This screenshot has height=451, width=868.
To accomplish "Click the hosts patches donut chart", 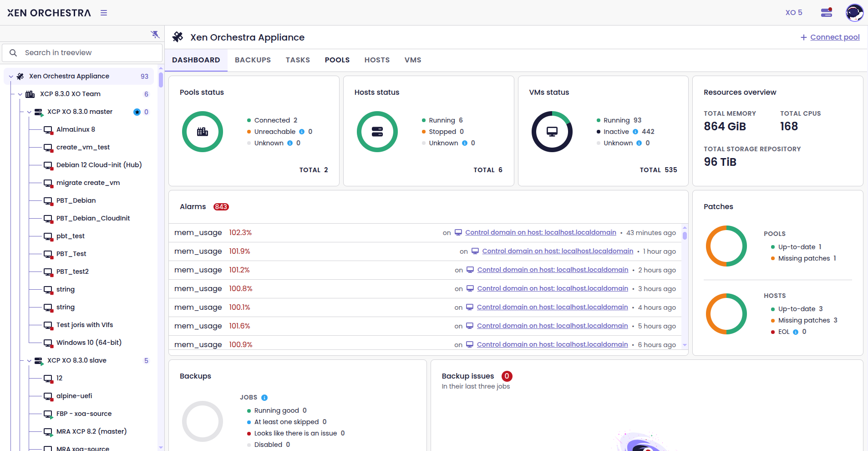I will [726, 314].
